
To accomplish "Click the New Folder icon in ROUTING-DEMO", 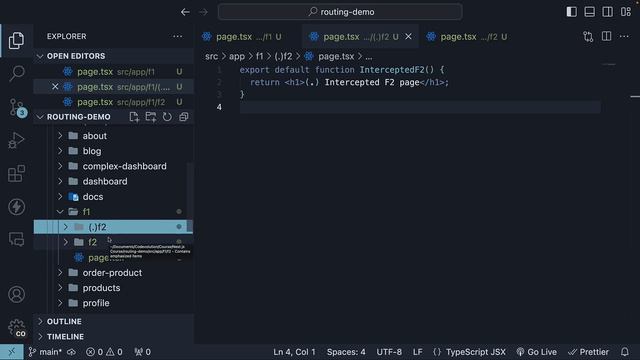I will pos(151,117).
